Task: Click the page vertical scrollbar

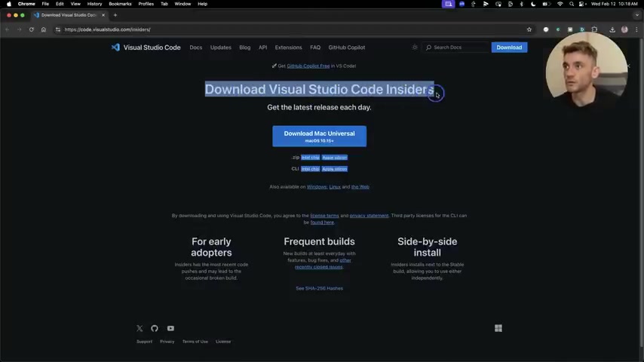Action: pyautogui.click(x=642, y=193)
